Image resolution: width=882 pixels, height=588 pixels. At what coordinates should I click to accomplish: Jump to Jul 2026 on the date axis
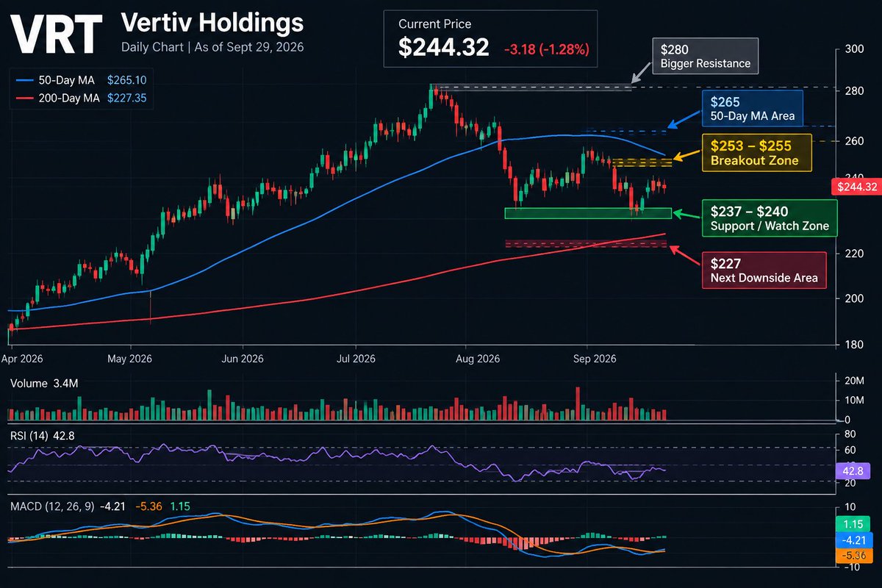(x=355, y=359)
